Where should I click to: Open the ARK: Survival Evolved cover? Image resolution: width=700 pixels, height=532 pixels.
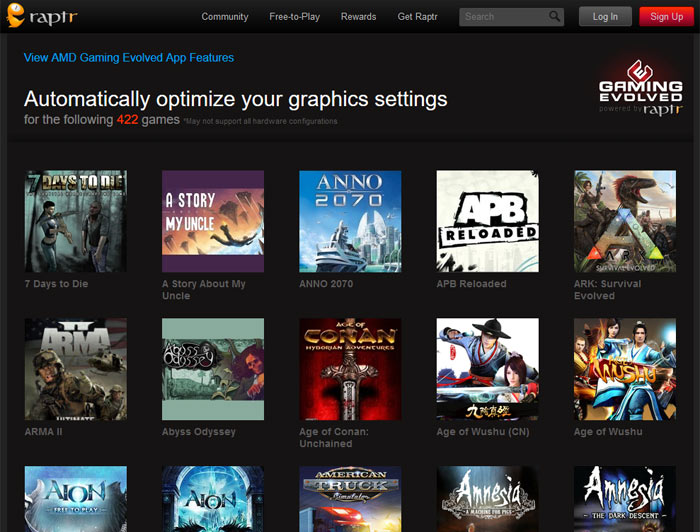(x=625, y=221)
